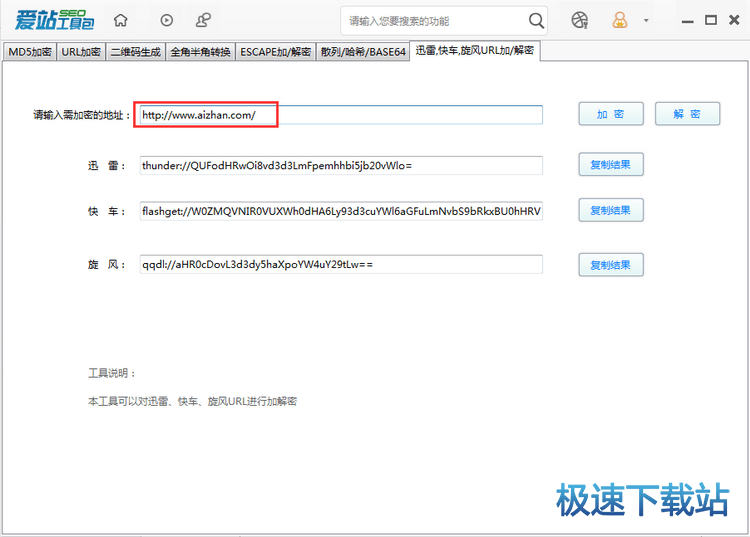750x537 pixels.
Task: Click the address input field
Action: [341, 115]
